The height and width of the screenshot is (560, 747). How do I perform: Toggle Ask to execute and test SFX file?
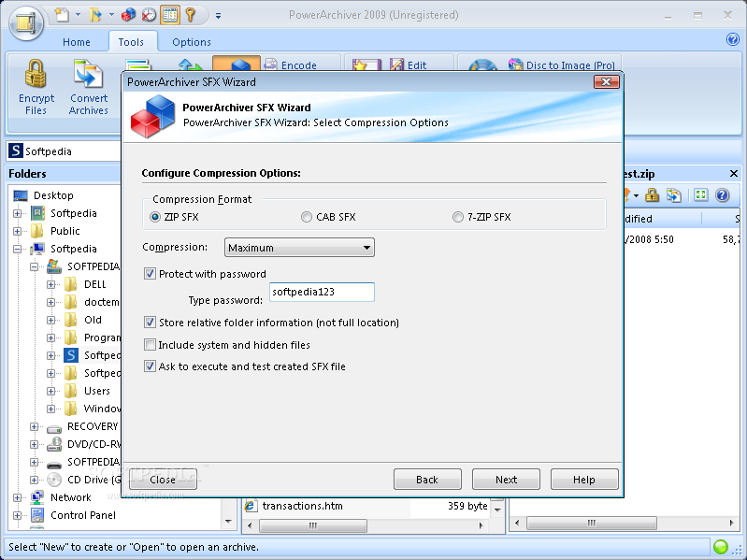pyautogui.click(x=150, y=366)
